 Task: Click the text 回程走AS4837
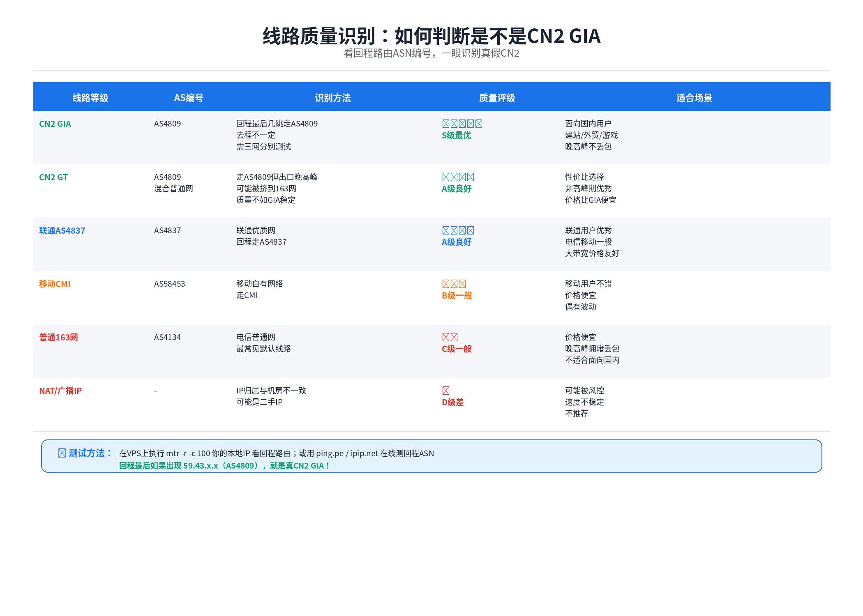261,242
